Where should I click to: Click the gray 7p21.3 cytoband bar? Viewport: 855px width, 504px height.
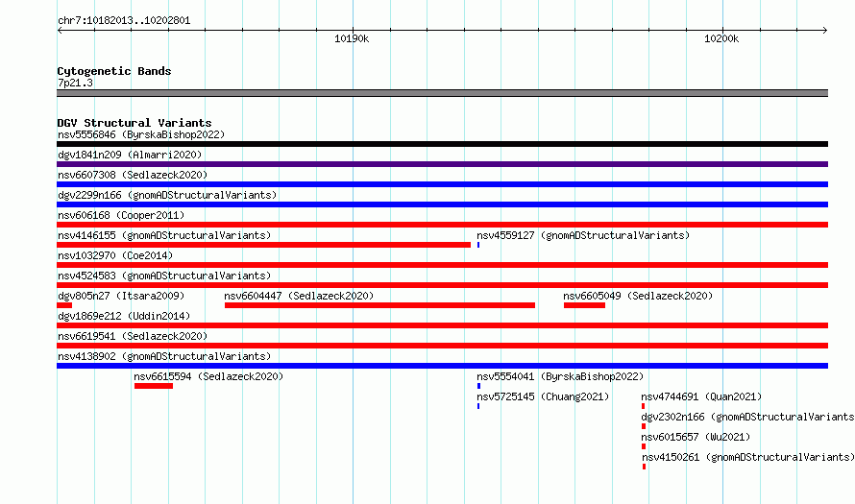(x=442, y=93)
